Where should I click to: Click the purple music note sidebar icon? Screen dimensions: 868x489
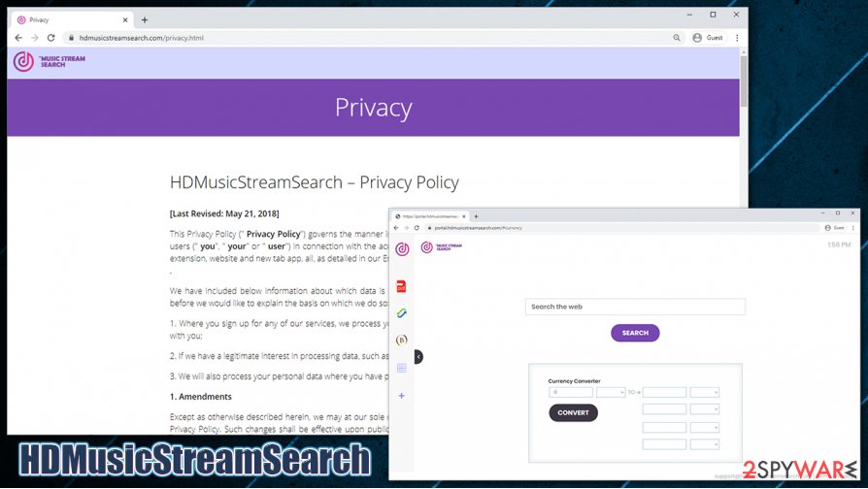click(x=402, y=249)
